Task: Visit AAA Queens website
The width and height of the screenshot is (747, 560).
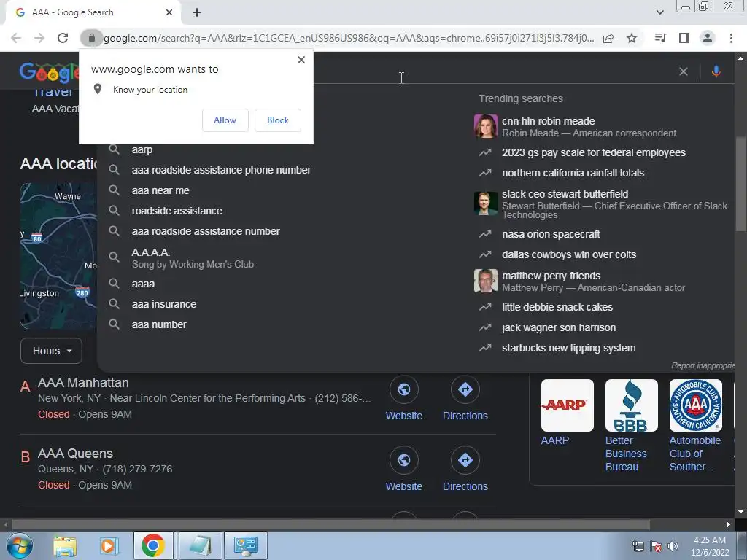Action: click(x=404, y=470)
